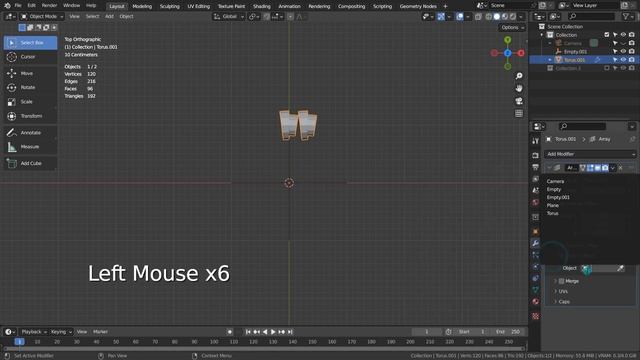The image size is (640, 360).
Task: Click the play animation button
Action: [x=273, y=332]
